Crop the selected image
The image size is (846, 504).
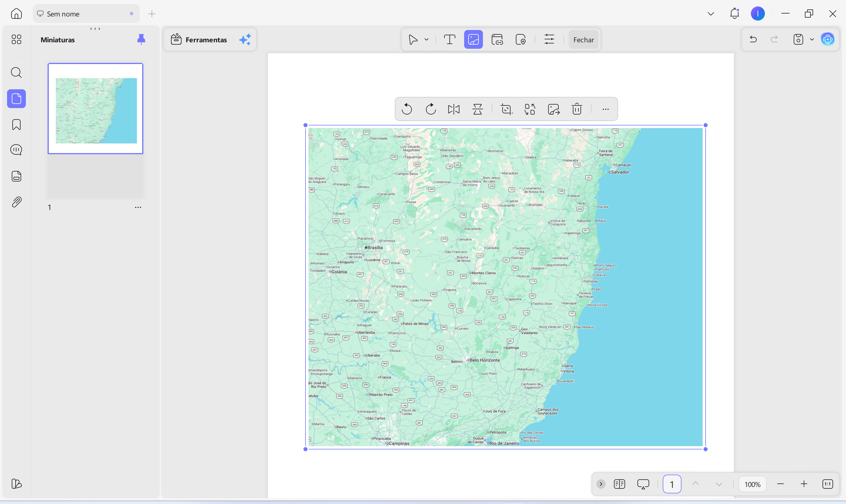click(506, 109)
